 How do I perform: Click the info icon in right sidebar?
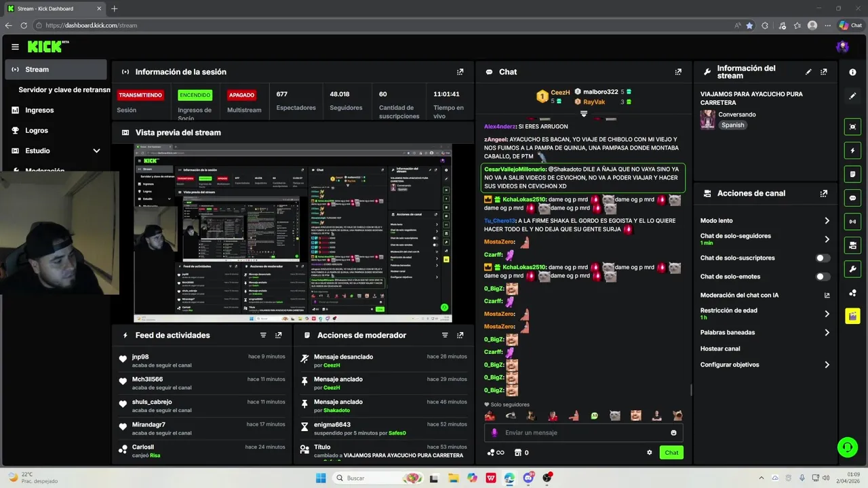pos(852,72)
